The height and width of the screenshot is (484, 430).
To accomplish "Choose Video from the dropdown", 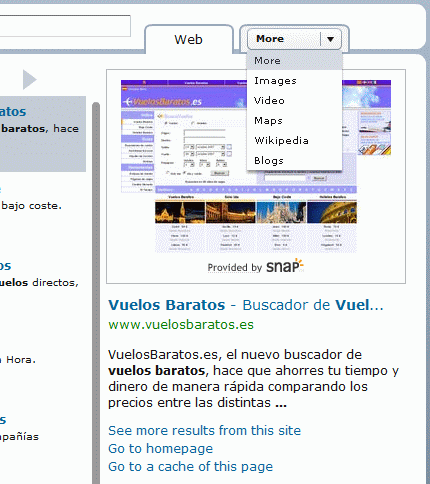I will (x=294, y=101).
